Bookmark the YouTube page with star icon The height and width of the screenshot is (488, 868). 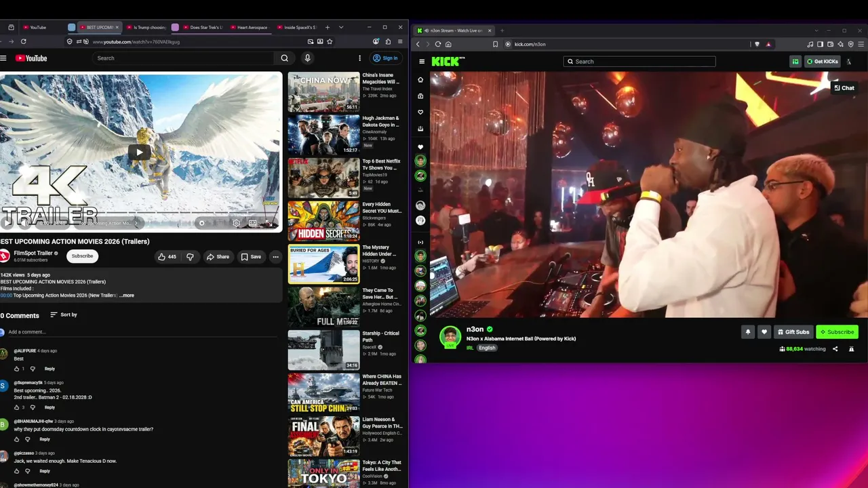point(330,41)
